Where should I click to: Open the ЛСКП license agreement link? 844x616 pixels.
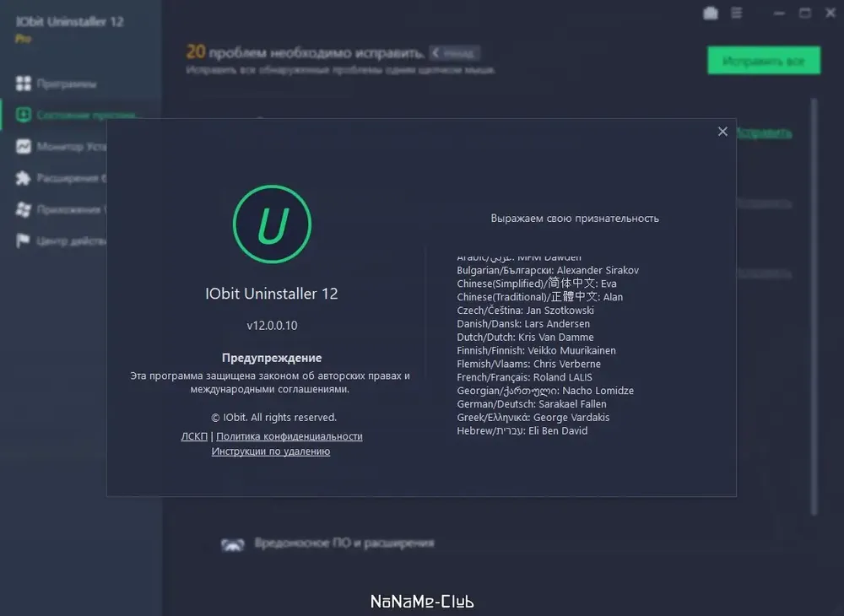[194, 436]
